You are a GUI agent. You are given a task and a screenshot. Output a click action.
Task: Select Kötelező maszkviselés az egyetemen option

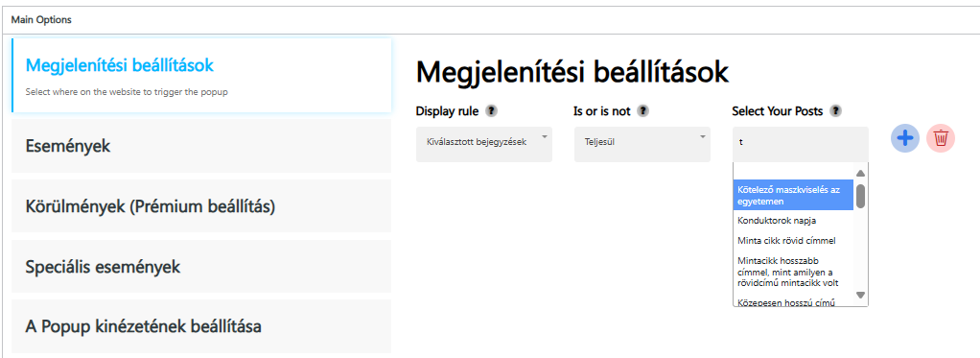pyautogui.click(x=793, y=195)
